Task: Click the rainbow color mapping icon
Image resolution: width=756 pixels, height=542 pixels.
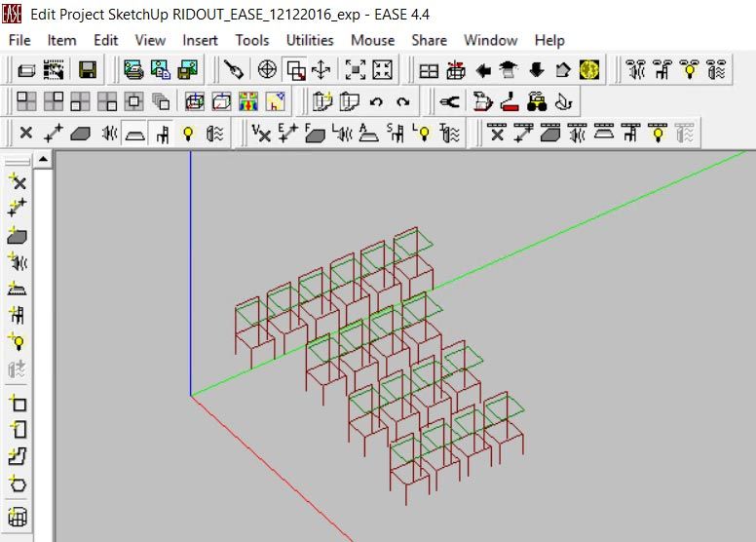Action: (x=247, y=101)
